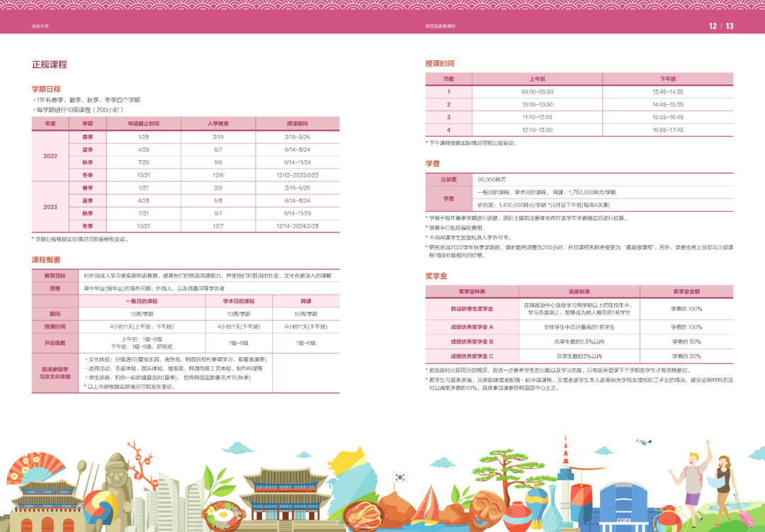Image resolution: width=765 pixels, height=532 pixels.
Task: Click the 16:55~17:45 afternoon slot
Action: pos(668,130)
